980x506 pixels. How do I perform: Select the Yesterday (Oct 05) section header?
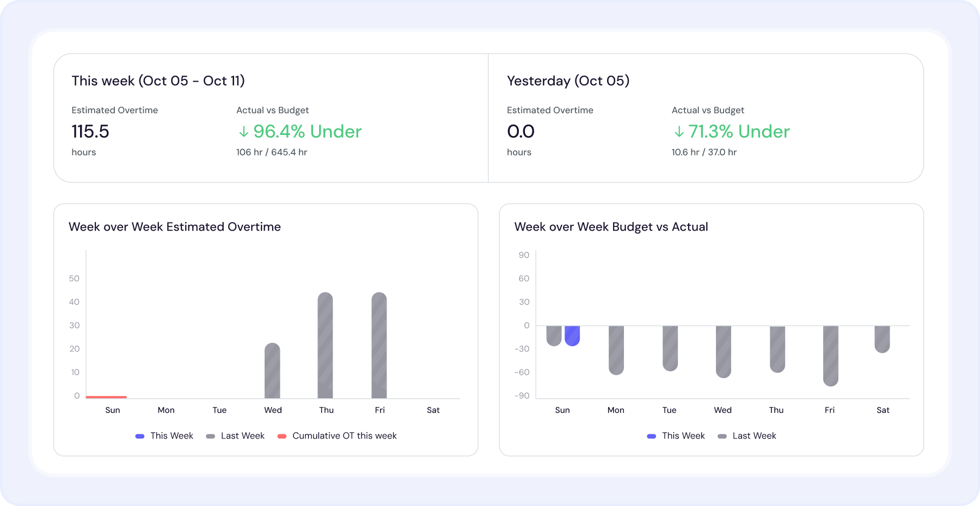click(x=568, y=81)
